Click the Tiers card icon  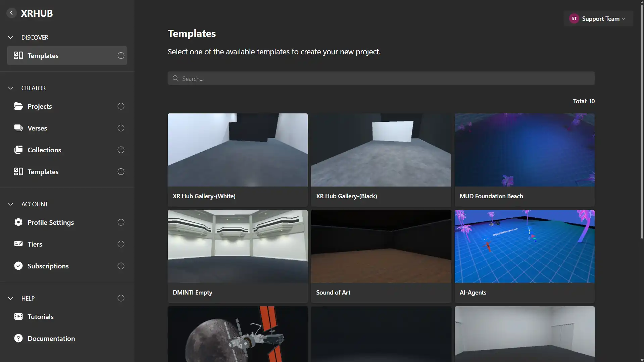point(18,244)
